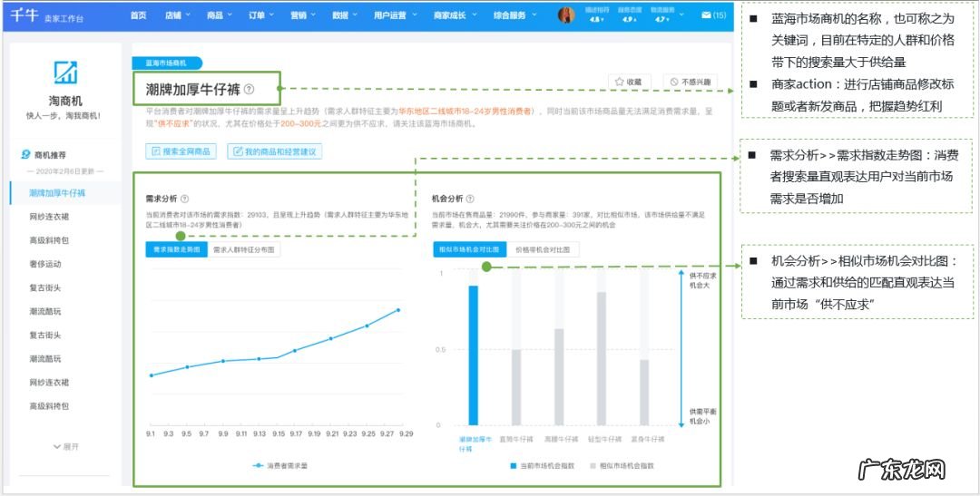Click 搜索全网商品 button
Screen dimensions: 980x496
[181, 151]
